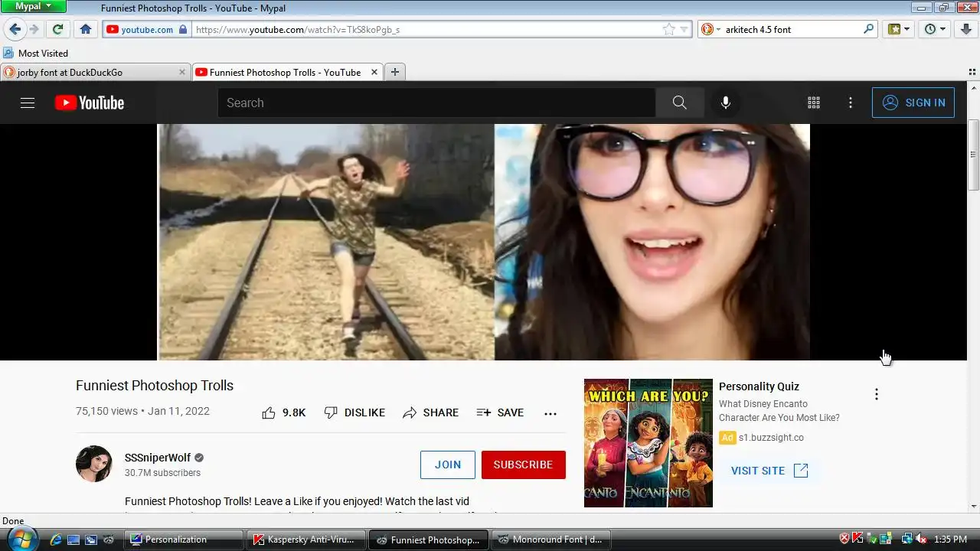Go forward with the browser forward arrow
The image size is (980, 551).
(x=34, y=29)
